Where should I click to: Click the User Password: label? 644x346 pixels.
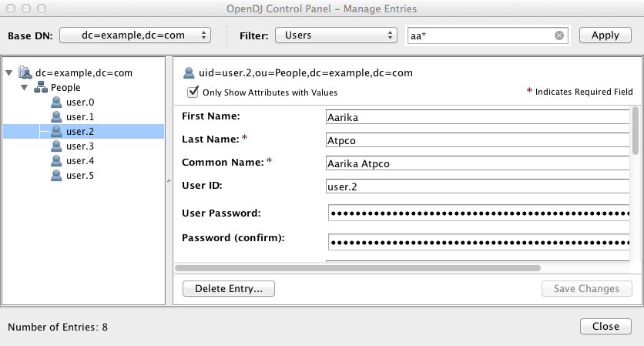coord(221,213)
